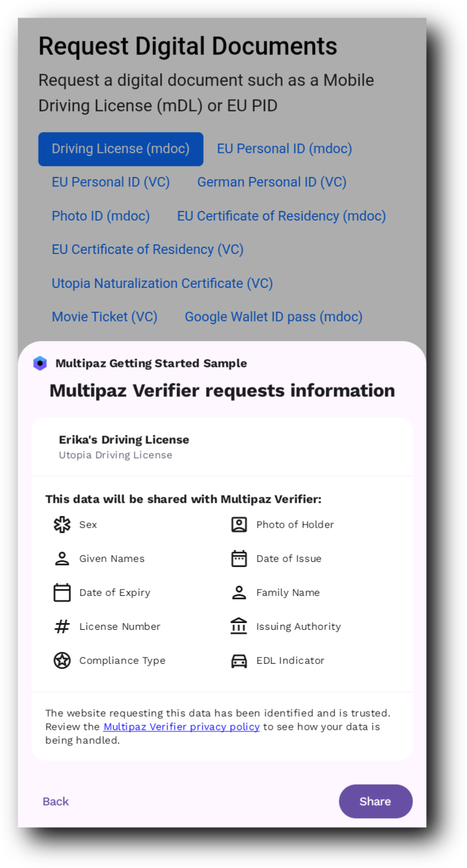This screenshot has height=868, width=467.
Task: Open the Multipaz Verifier privacy policy link
Action: click(x=182, y=727)
